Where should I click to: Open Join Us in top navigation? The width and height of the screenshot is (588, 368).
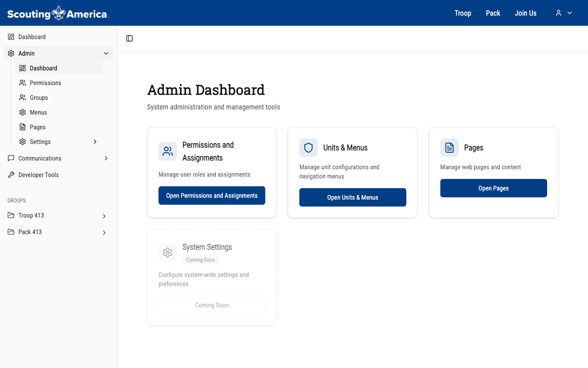coord(526,13)
